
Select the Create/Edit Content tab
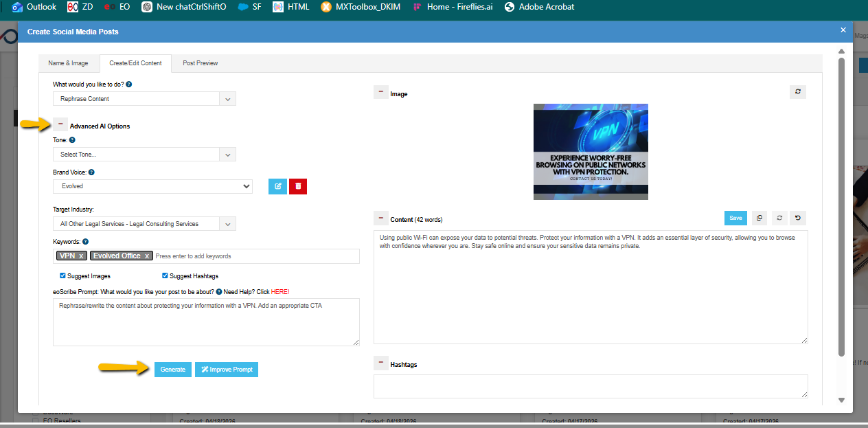click(x=135, y=63)
